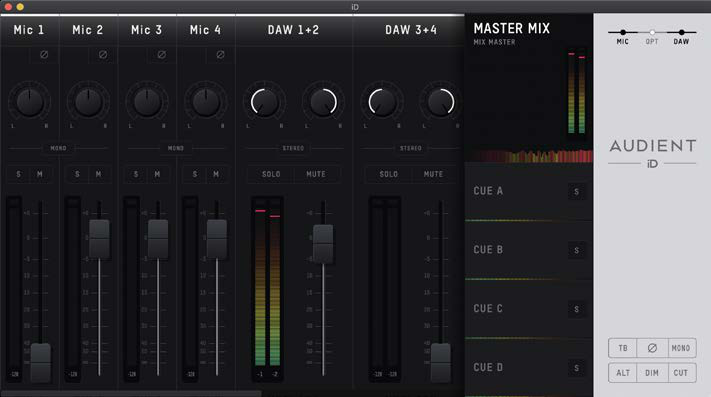Click the Mic 4 phase invert icon
The height and width of the screenshot is (397, 711).
click(x=220, y=55)
